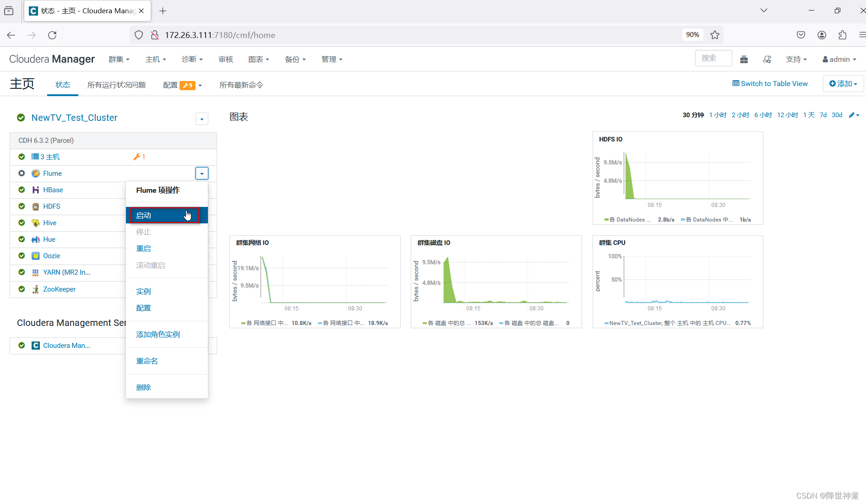The image size is (866, 504).
Task: Open the NewTV_Test_Cluster link
Action: [x=75, y=118]
